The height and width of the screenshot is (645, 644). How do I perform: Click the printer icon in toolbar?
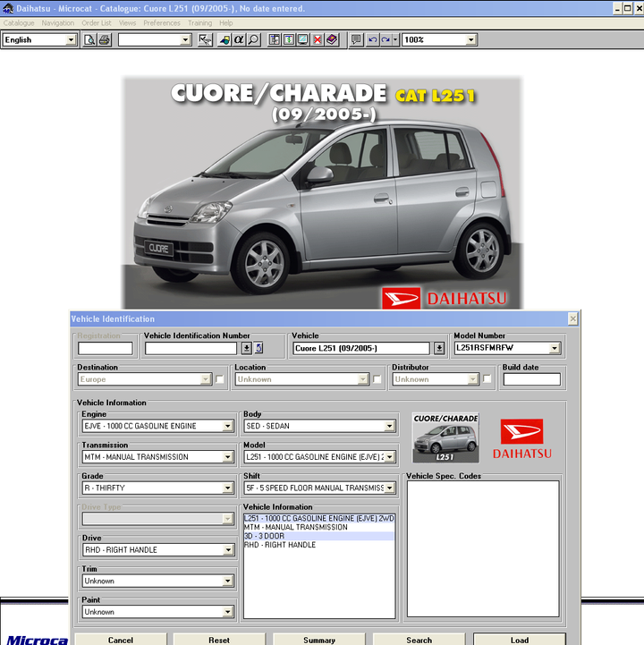(105, 40)
